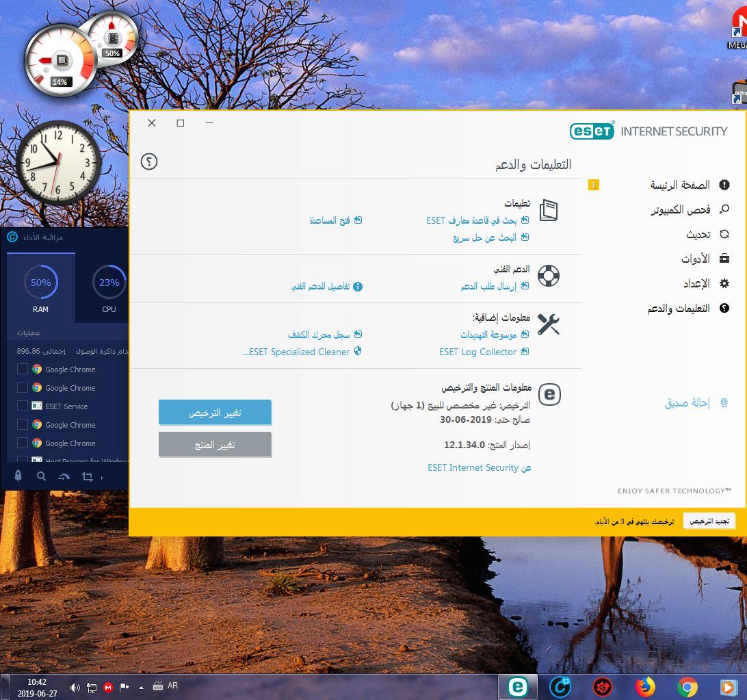Click the toolbox icon beside الأدوات

724,258
